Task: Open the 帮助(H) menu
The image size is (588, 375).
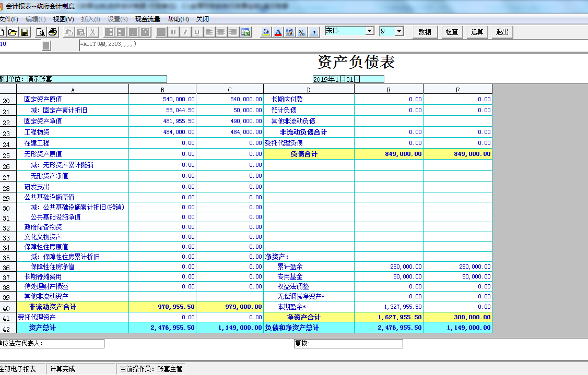Action: 178,19
